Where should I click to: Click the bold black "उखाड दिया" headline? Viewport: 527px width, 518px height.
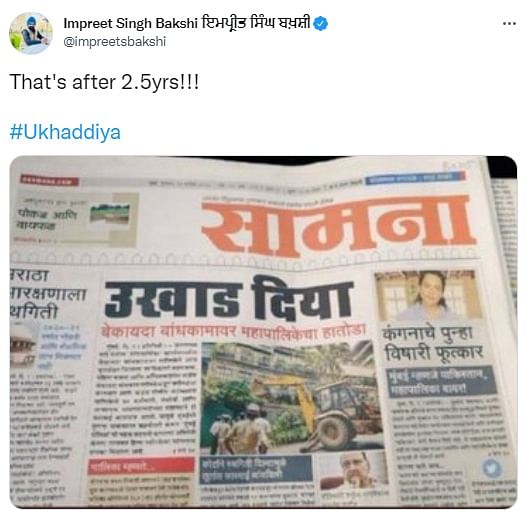tap(229, 298)
